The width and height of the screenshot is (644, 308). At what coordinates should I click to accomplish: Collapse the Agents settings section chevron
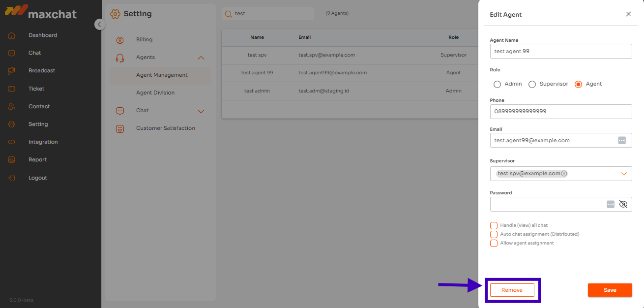pyautogui.click(x=201, y=58)
